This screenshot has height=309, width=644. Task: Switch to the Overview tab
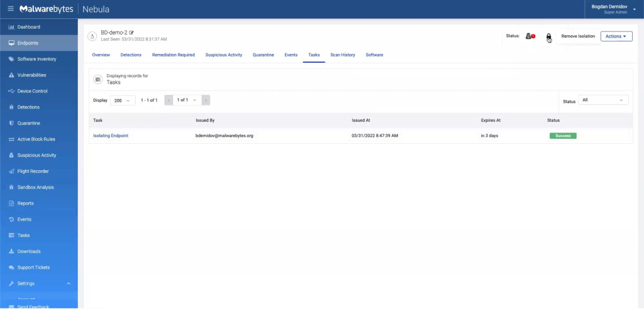click(101, 55)
